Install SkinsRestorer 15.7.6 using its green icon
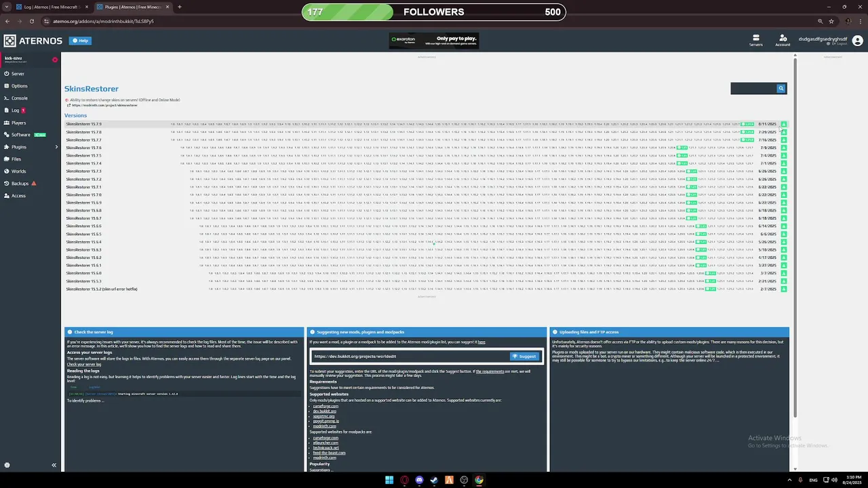Image resolution: width=868 pixels, height=488 pixels. [x=783, y=148]
